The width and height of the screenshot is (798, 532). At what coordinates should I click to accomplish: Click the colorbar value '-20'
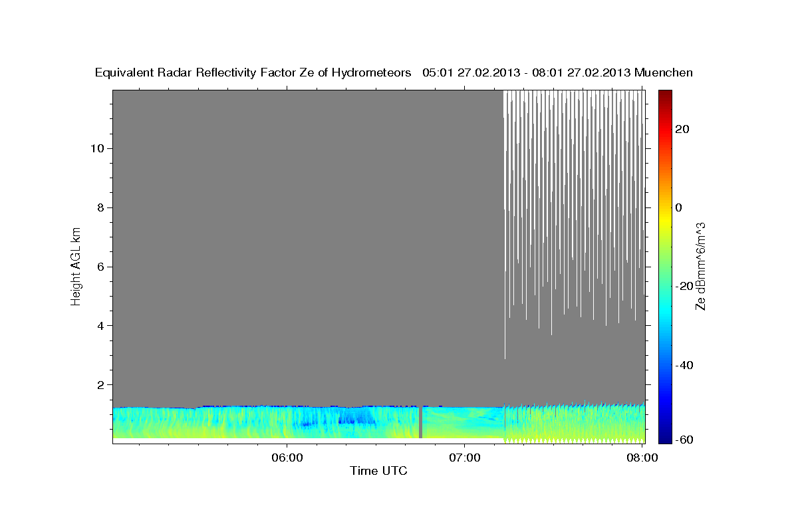[x=686, y=287]
